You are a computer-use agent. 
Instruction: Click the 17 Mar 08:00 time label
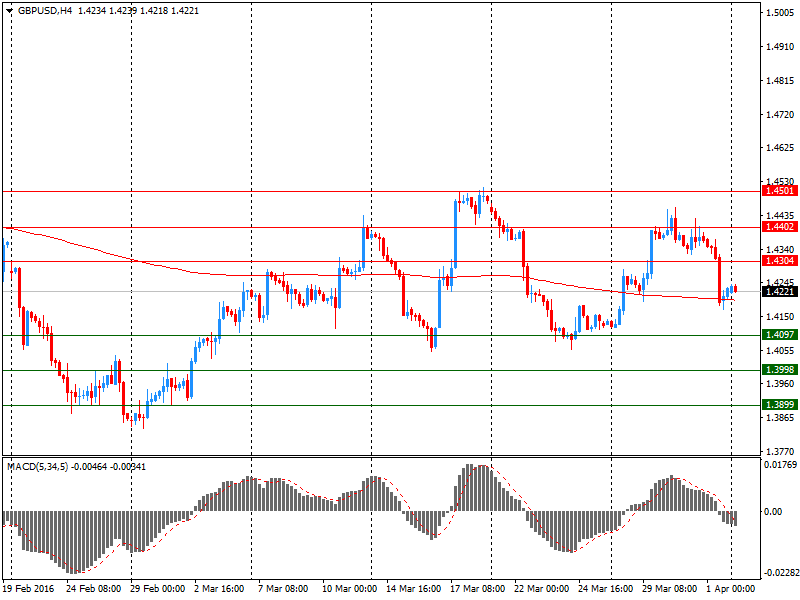478,589
